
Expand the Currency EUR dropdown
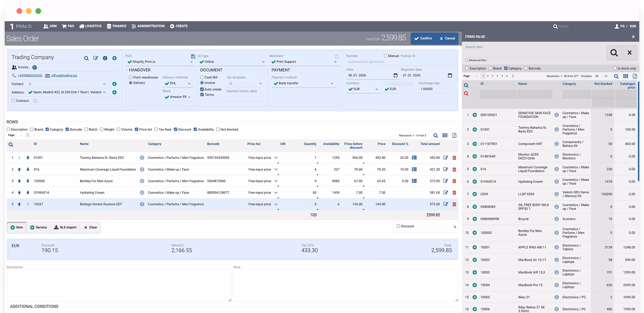pos(363,89)
